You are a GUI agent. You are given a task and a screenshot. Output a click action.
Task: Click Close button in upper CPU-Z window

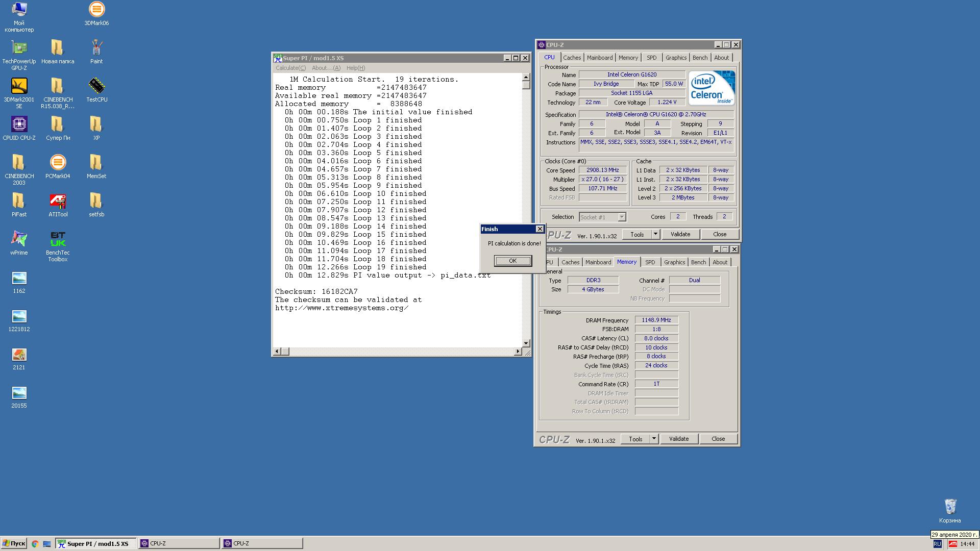click(x=720, y=234)
